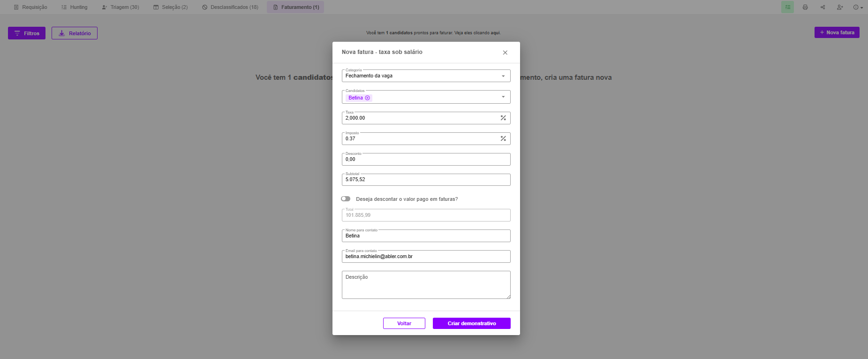Screen dimensions: 868x359
Task: Open the green checklist view icon
Action: tap(788, 7)
